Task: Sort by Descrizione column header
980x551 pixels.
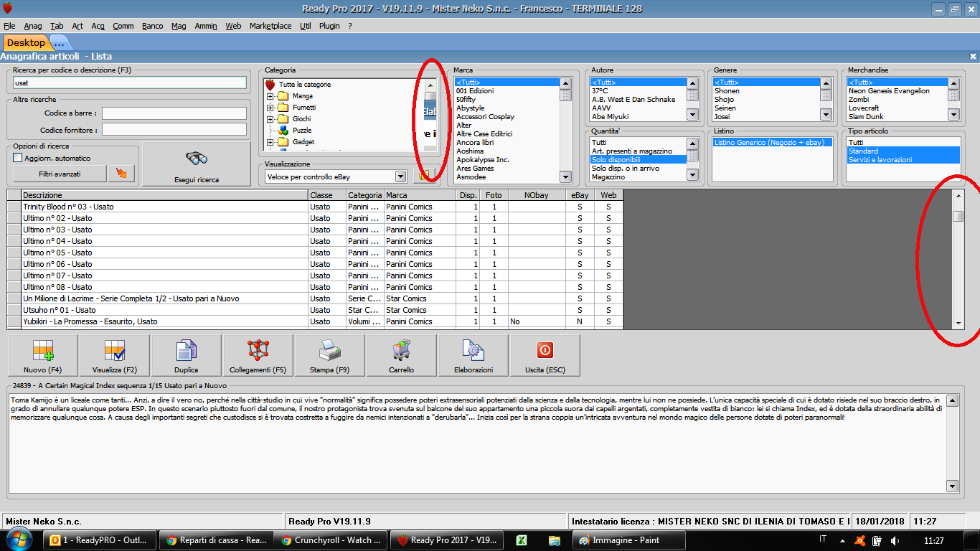Action: pos(164,195)
